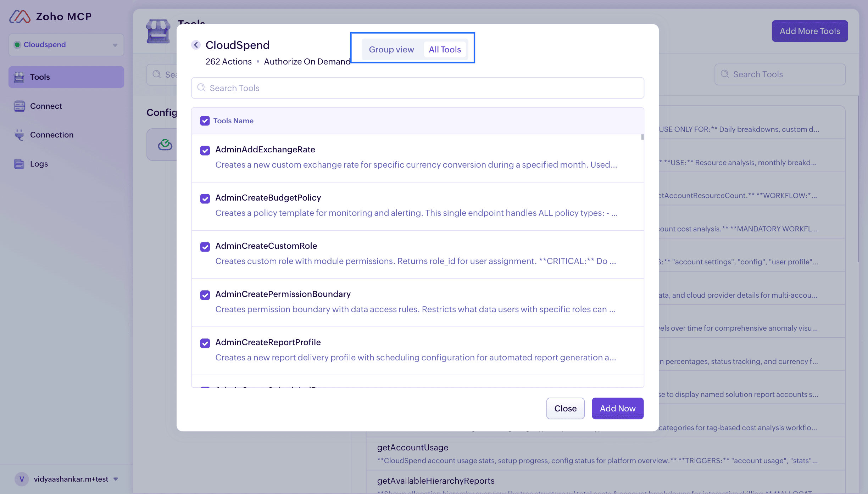Click the AdminCreateReportProfile tool name
868x494 pixels.
pyautogui.click(x=268, y=342)
